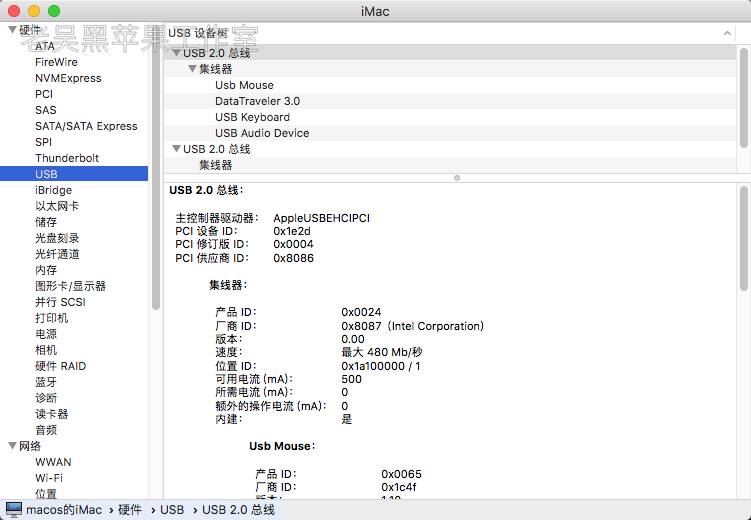Click the details pane vertical scrollbar

click(743, 238)
